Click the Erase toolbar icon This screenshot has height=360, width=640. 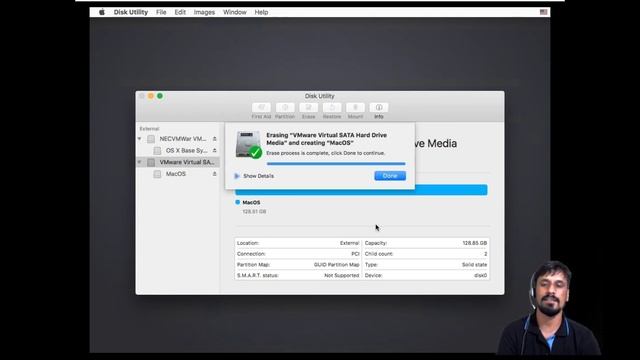309,107
